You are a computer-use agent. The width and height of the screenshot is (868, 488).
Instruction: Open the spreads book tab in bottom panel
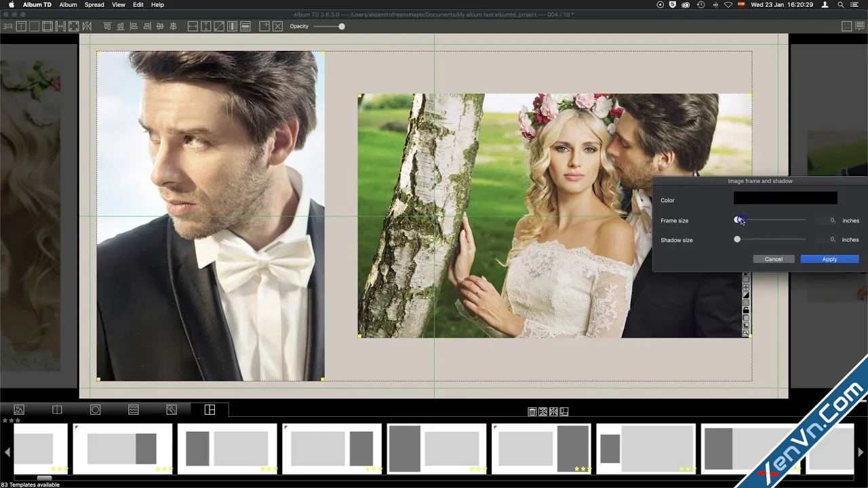tap(57, 409)
